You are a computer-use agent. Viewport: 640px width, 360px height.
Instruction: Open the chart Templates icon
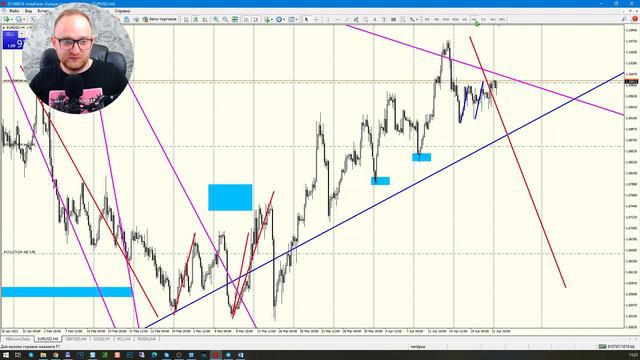click(291, 19)
